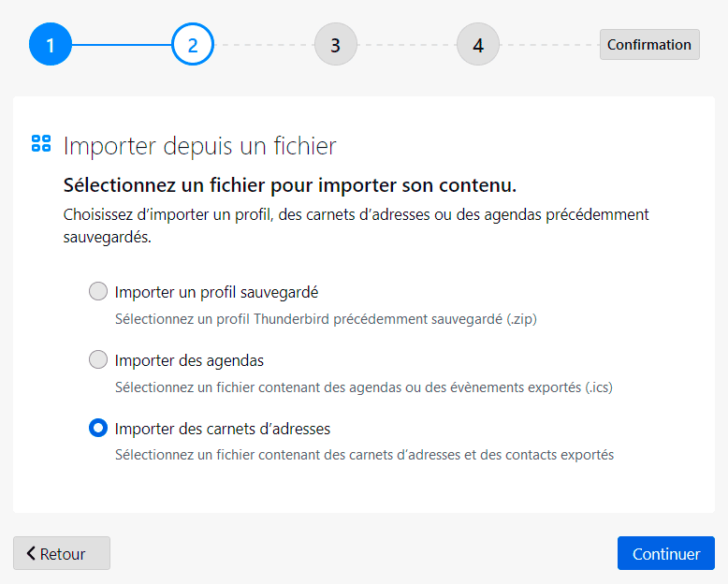Click the .zip profile description text
728x584 pixels.
point(326,319)
